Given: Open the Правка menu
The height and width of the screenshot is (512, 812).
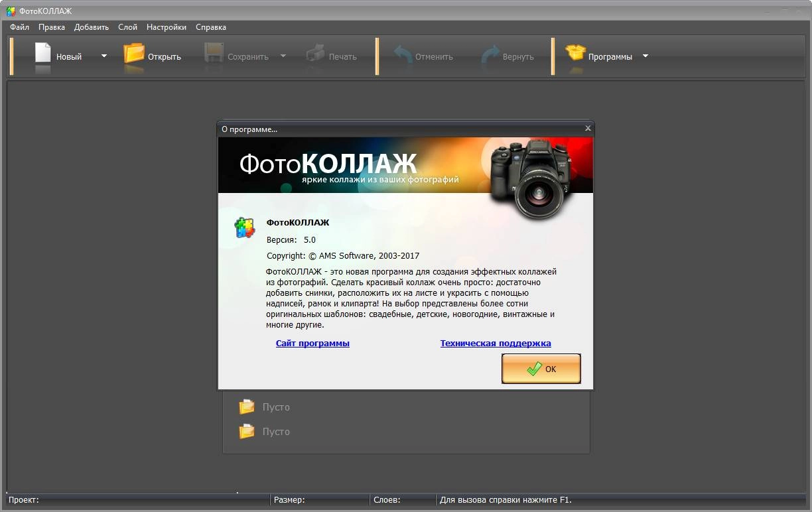Looking at the screenshot, I should click(x=52, y=27).
